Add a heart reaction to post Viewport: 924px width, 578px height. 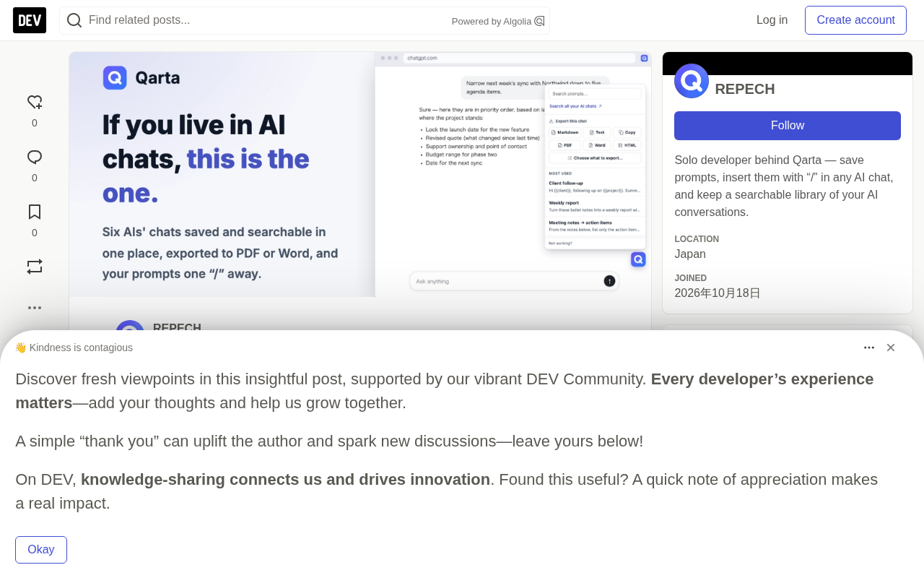click(x=35, y=102)
